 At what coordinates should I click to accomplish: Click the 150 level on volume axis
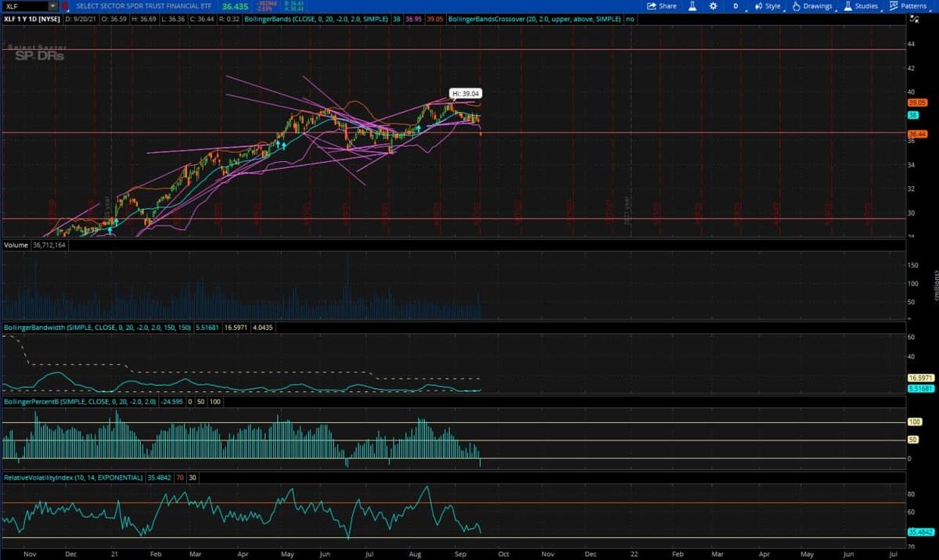[x=913, y=266]
